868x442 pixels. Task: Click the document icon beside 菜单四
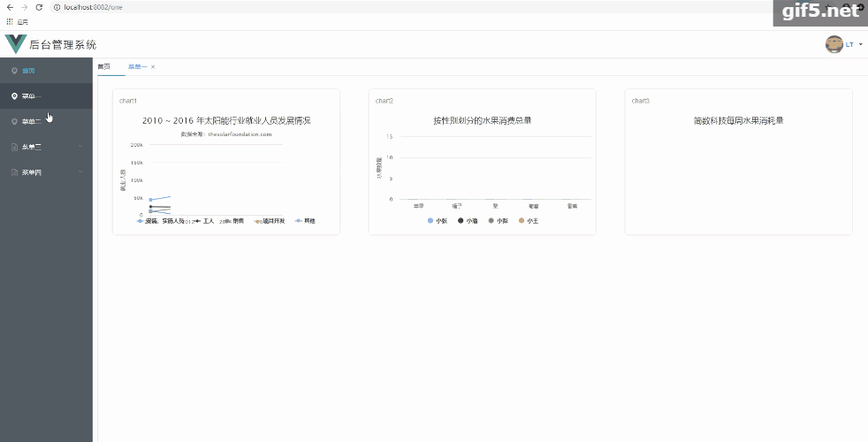click(14, 172)
